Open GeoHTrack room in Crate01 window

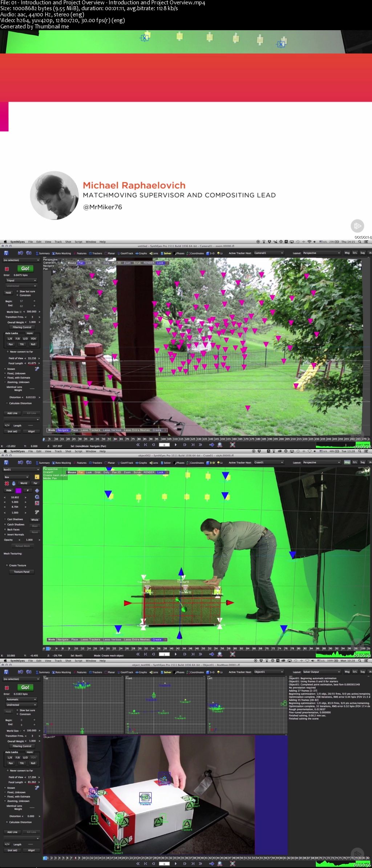(125, 463)
